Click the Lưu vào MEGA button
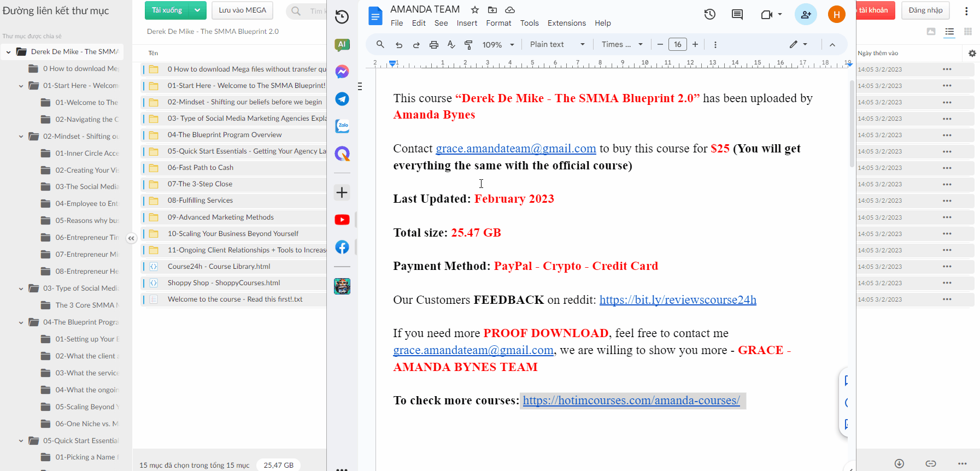Viewport: 980px width, 471px height. coord(242,10)
